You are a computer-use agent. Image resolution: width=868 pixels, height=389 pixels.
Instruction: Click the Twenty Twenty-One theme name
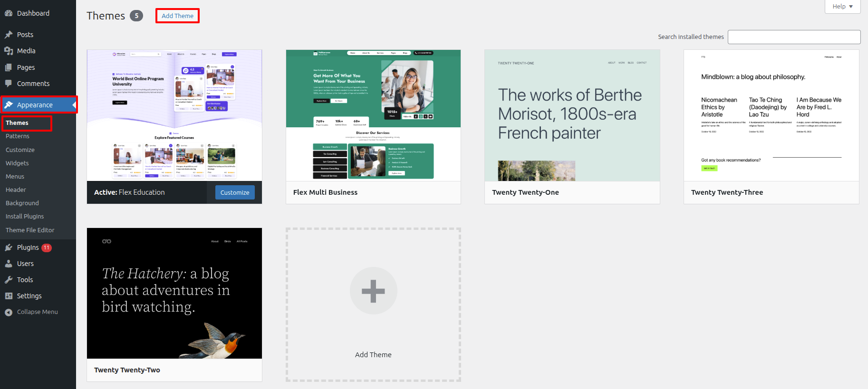click(525, 192)
